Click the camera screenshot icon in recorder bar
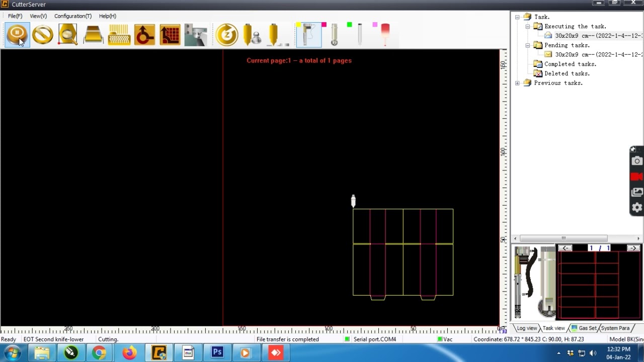The height and width of the screenshot is (362, 644). 637,161
